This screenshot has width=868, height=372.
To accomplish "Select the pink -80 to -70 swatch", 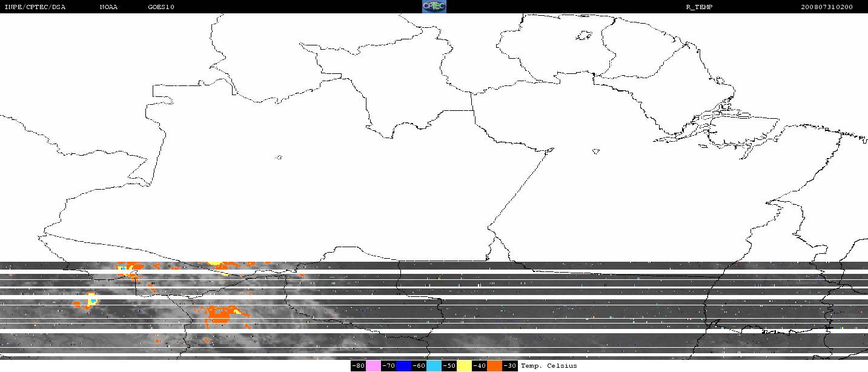I will 373,366.
